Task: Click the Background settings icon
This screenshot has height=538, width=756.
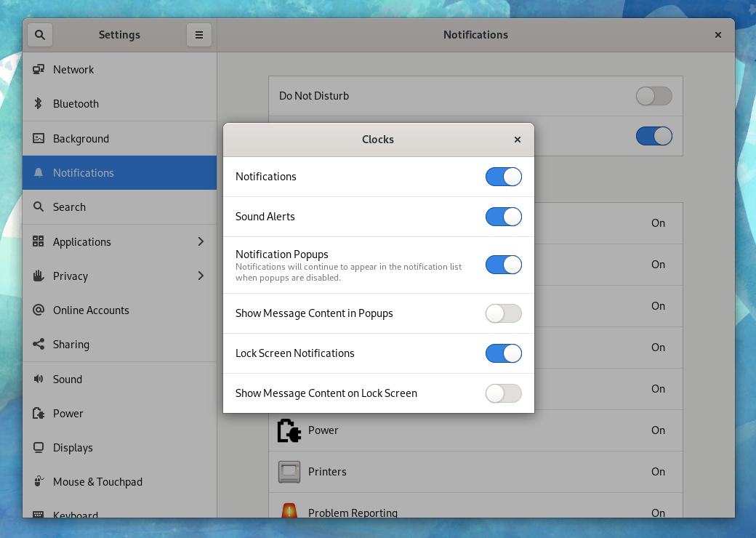Action: [38, 138]
